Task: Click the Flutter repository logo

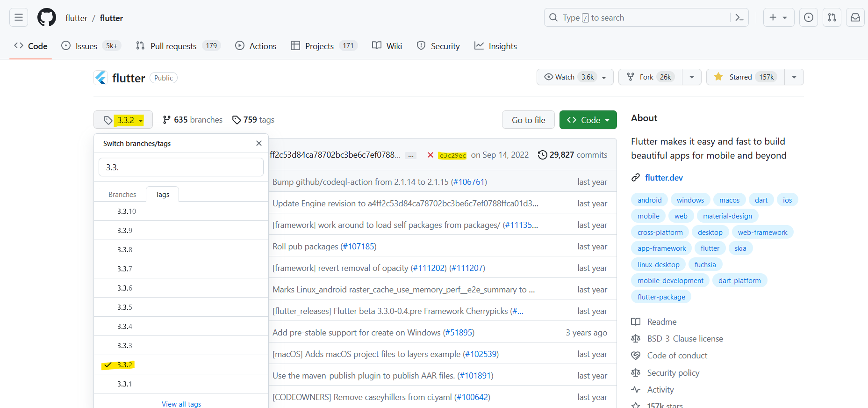Action: [100, 78]
